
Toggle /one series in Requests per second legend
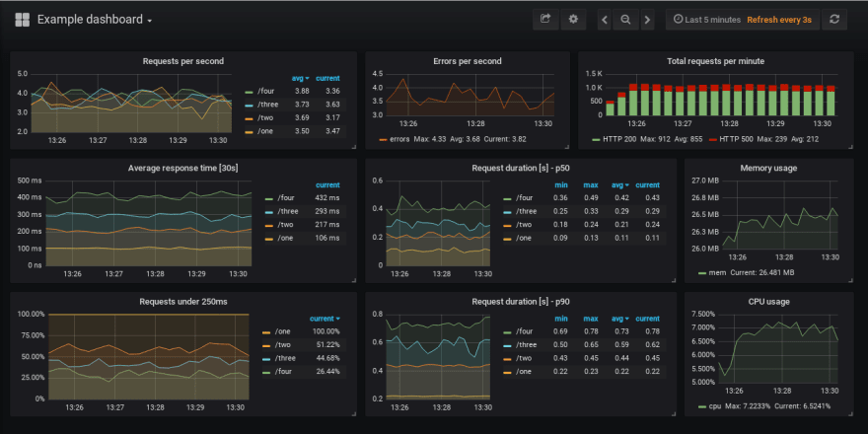264,131
